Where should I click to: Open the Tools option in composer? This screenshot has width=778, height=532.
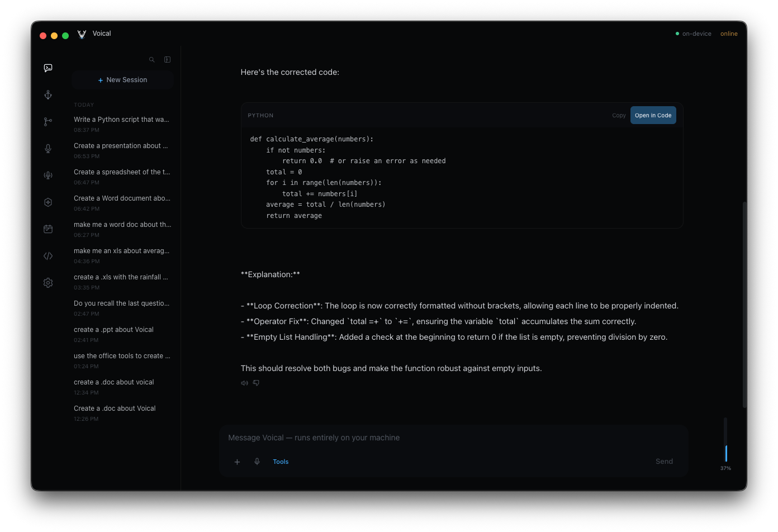[281, 462]
